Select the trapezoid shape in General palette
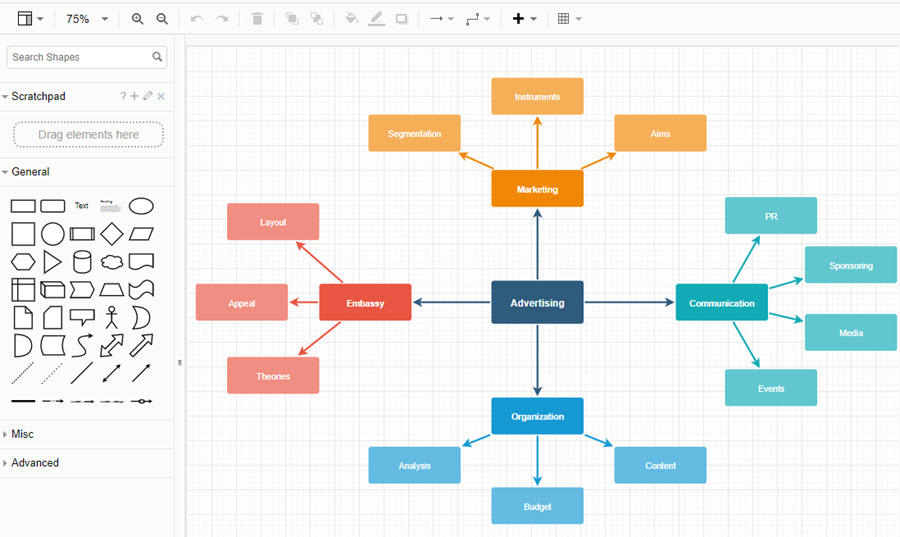Screen dimensions: 900x537 tap(111, 290)
